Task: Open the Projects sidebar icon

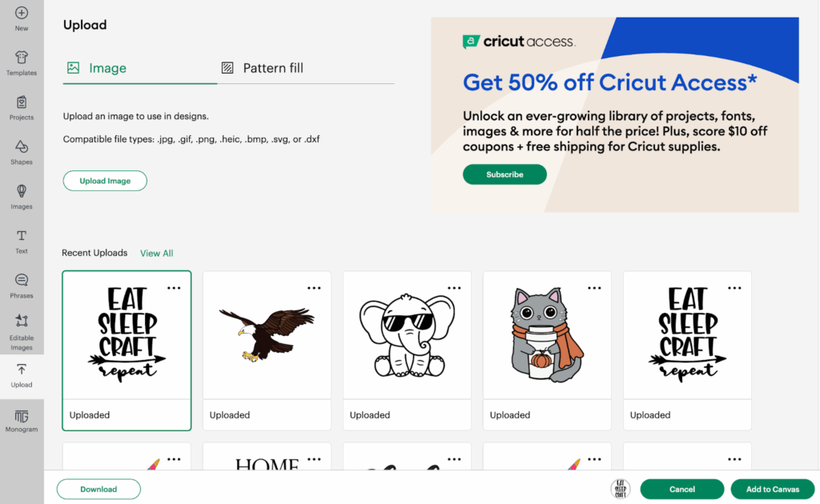Action: 22,103
